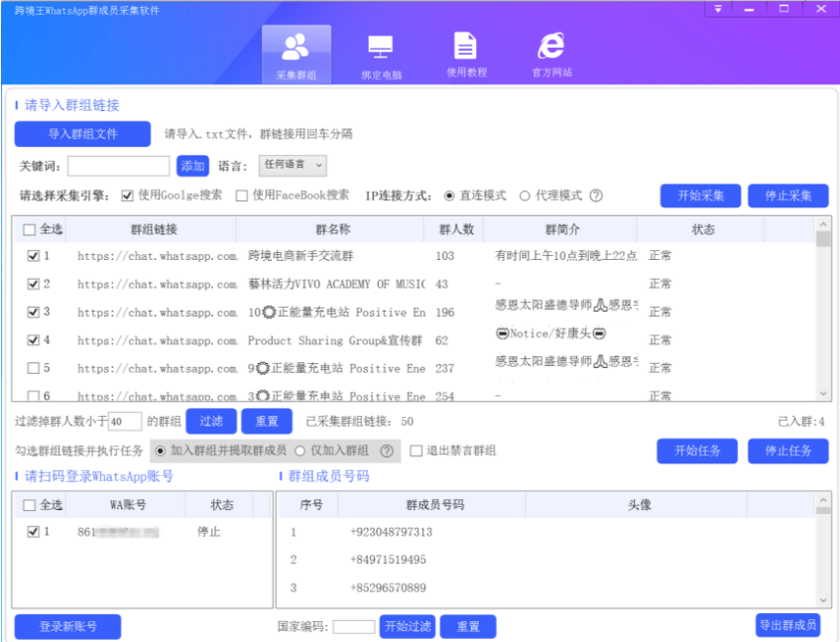This screenshot has width=840, height=642.
Task: Open 绑定电脑 monitor icon
Action: point(379,47)
